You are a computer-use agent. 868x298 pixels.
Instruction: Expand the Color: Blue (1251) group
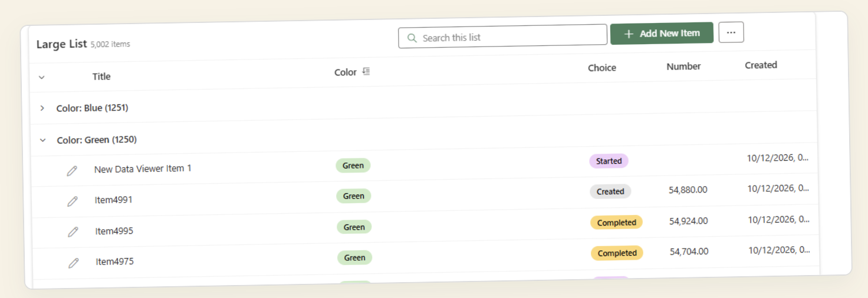pos(42,108)
